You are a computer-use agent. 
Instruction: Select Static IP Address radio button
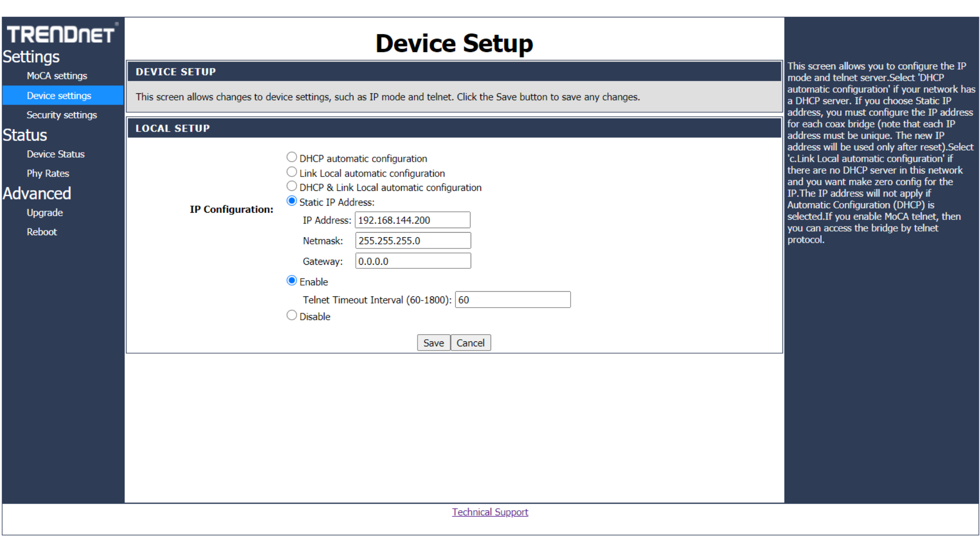coord(291,201)
